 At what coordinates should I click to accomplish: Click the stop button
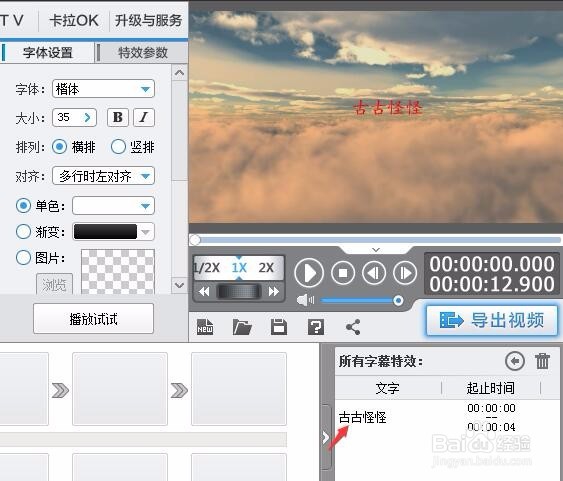tap(343, 273)
